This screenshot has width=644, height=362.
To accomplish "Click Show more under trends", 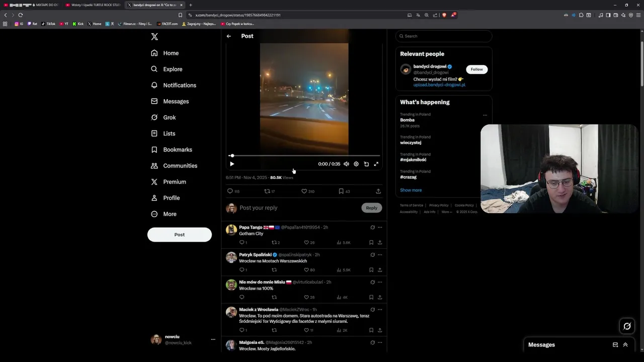I will (x=411, y=190).
